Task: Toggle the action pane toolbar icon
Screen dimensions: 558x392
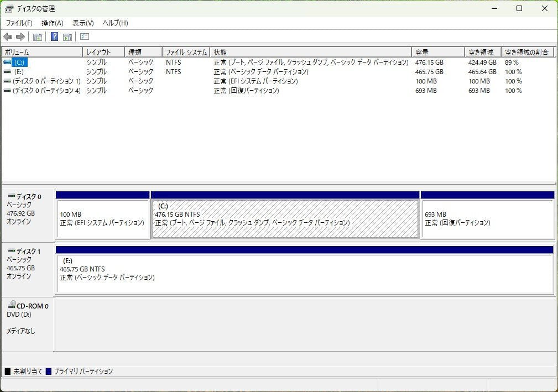Action: 67,36
